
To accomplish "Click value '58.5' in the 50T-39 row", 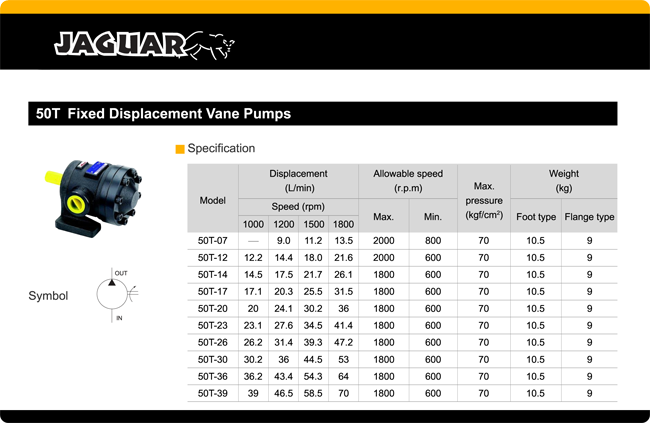I will pyautogui.click(x=313, y=393).
